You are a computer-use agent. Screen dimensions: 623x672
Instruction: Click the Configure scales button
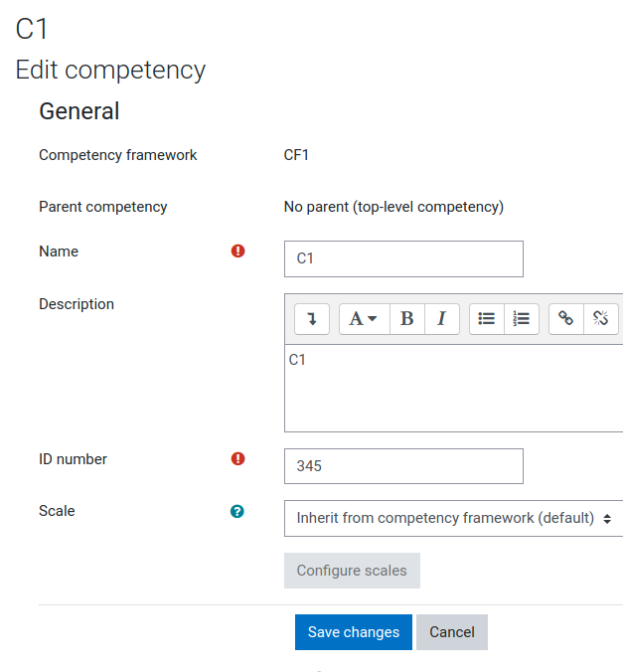point(352,571)
